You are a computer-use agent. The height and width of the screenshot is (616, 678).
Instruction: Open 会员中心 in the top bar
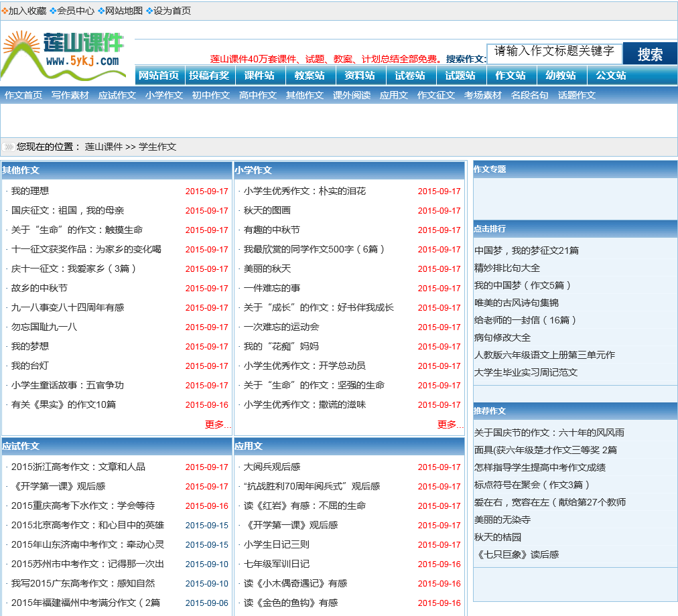tap(76, 11)
